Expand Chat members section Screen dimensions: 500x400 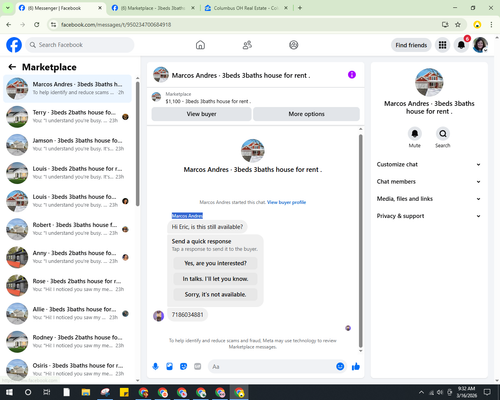pyautogui.click(x=429, y=182)
